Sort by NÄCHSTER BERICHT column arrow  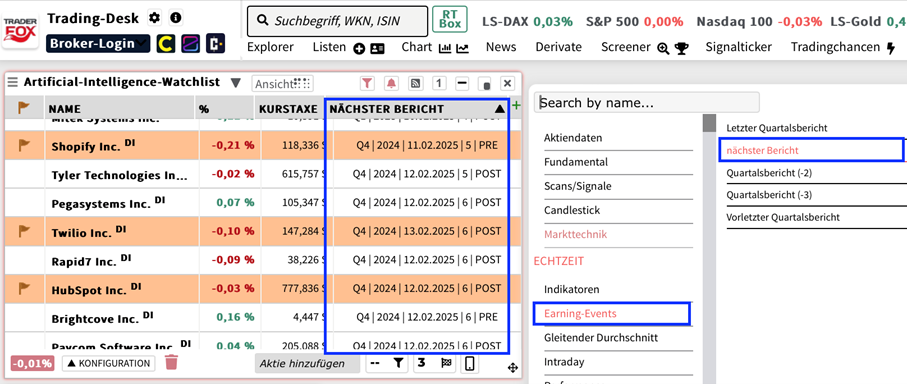[500, 109]
